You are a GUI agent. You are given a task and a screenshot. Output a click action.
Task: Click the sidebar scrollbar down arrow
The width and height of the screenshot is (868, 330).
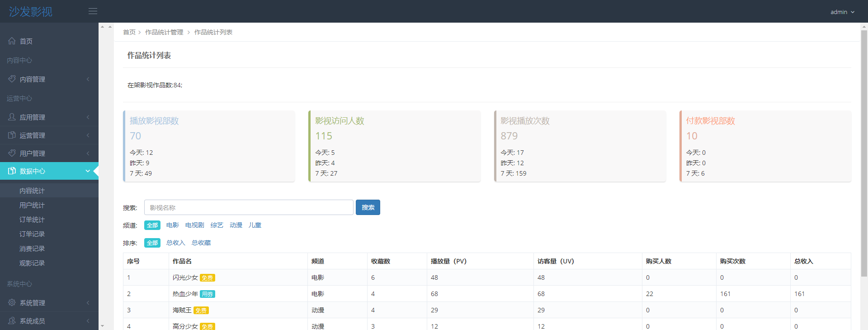[x=102, y=326]
